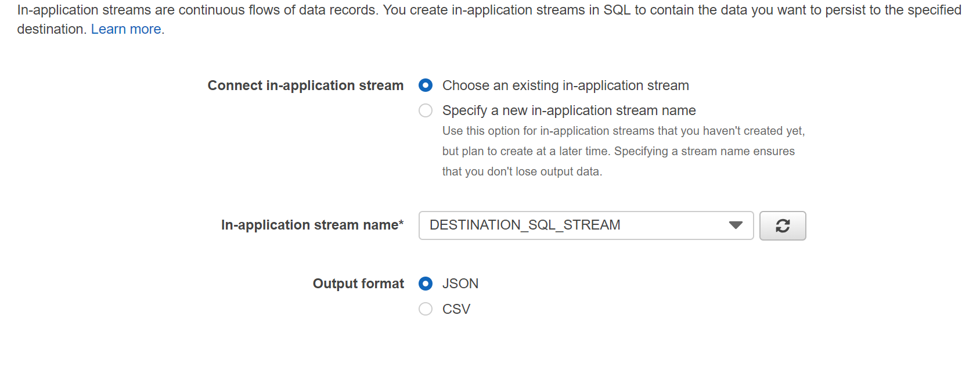Click the JSON option label text

tap(460, 284)
